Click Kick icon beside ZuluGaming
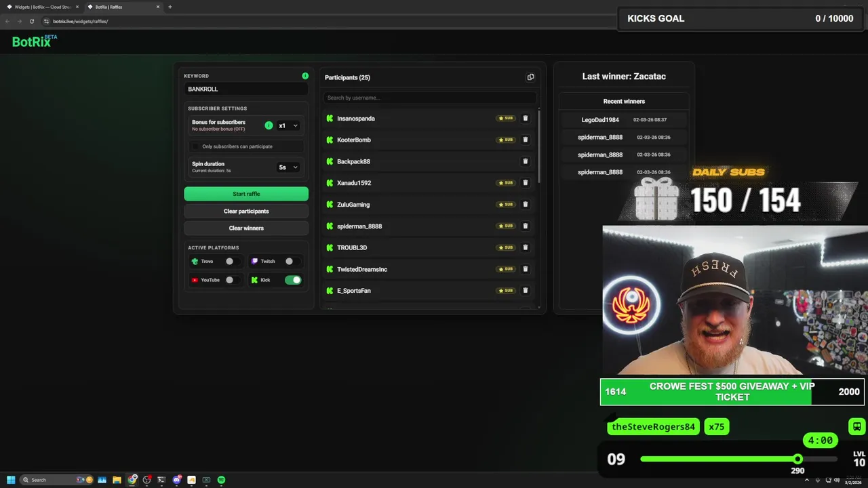Image resolution: width=868 pixels, height=488 pixels. (330, 205)
